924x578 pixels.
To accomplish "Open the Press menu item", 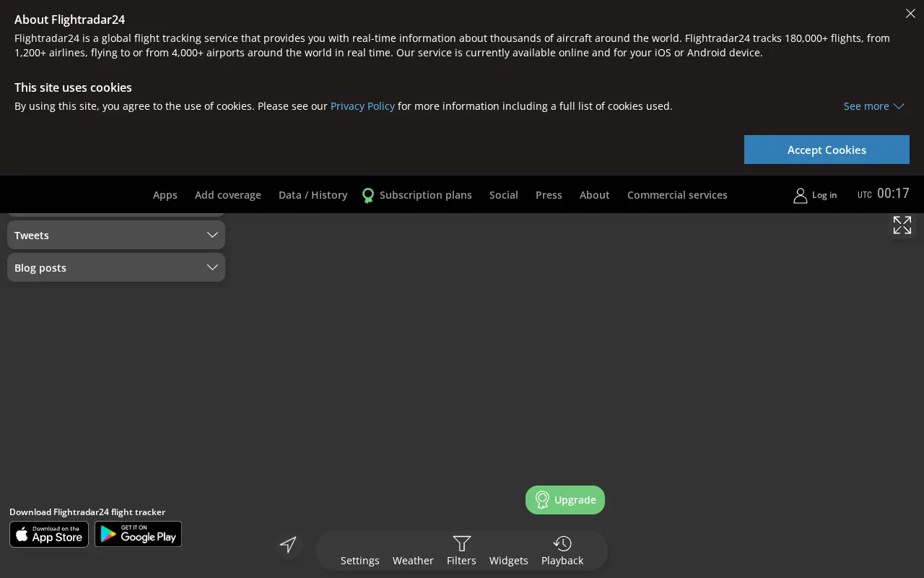I will pyautogui.click(x=549, y=195).
